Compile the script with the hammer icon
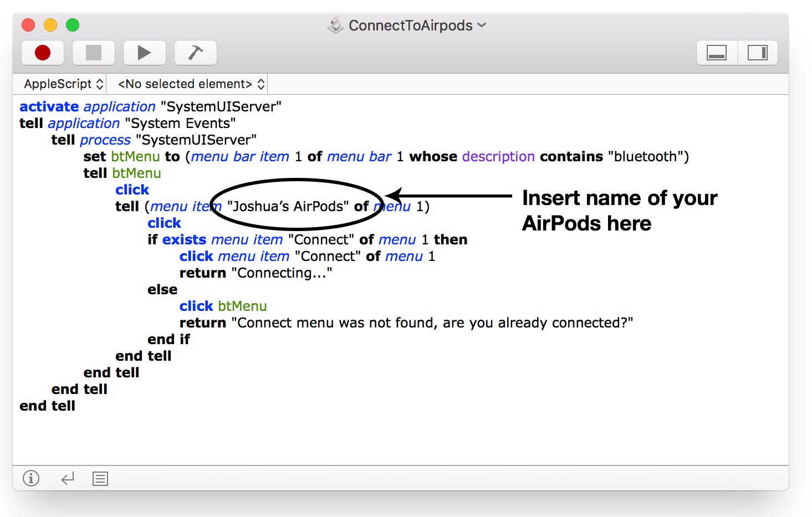812x517 pixels. (x=195, y=53)
